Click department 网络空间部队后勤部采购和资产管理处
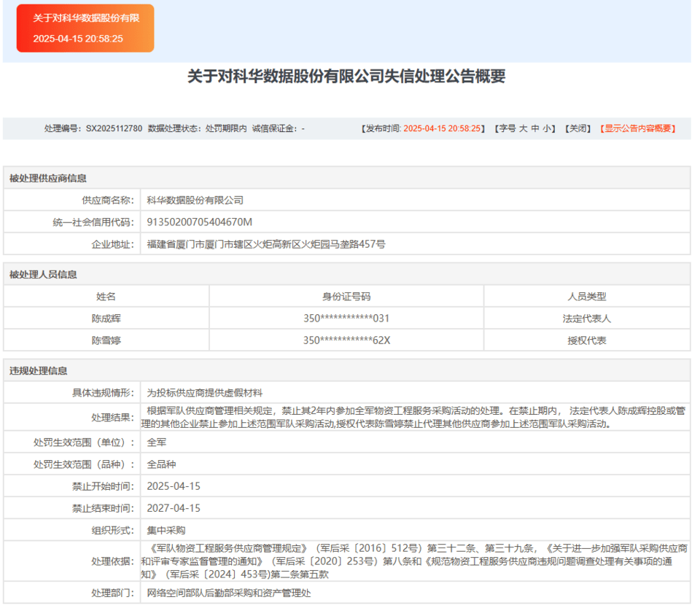This screenshot has width=700, height=608. (x=228, y=593)
